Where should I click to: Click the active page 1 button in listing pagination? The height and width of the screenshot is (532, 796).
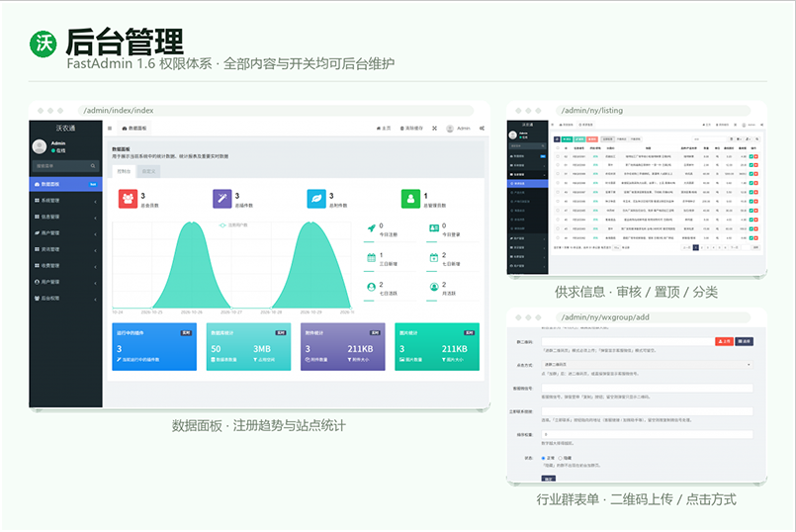point(695,248)
